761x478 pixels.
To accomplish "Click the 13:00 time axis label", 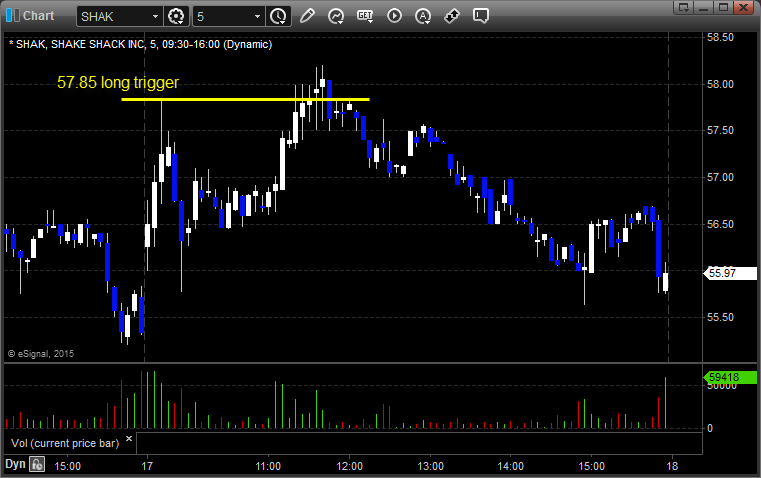I will (430, 466).
